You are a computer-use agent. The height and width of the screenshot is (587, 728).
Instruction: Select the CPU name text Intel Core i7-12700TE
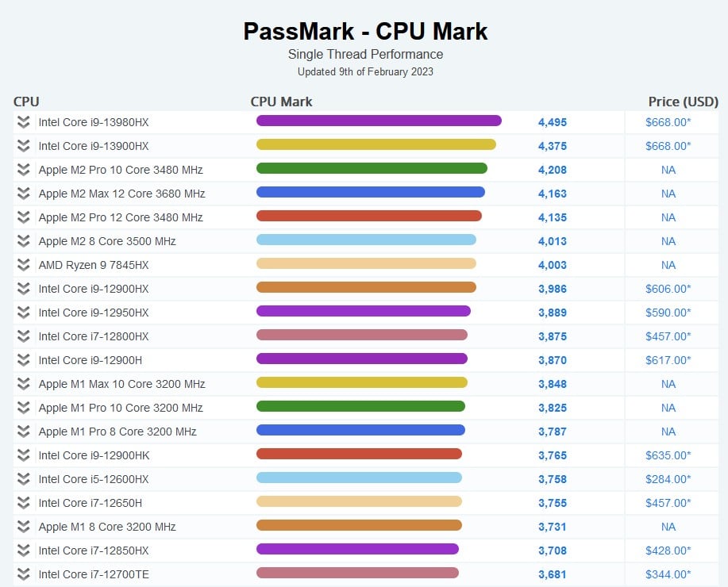94,574
